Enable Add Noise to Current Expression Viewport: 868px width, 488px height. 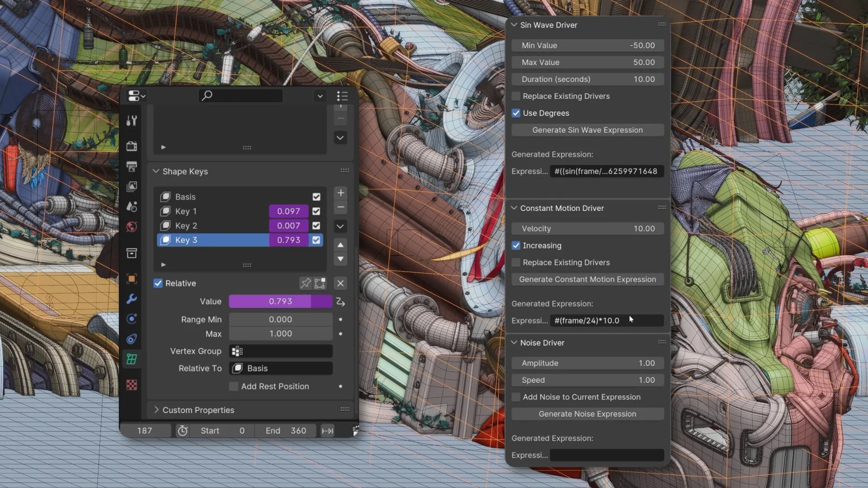pyautogui.click(x=516, y=397)
